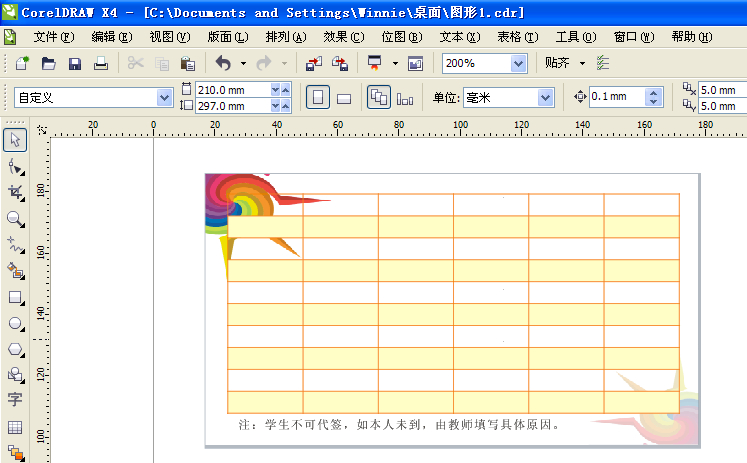This screenshot has width=747, height=463.
Task: Open the 排列(A) menu
Action: click(x=286, y=37)
